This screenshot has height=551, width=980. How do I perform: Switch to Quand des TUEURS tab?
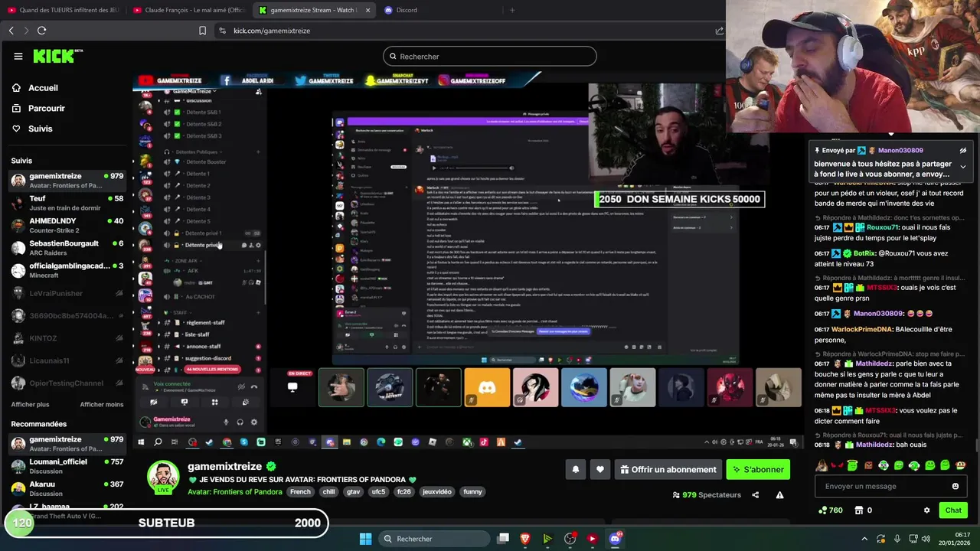click(x=63, y=10)
